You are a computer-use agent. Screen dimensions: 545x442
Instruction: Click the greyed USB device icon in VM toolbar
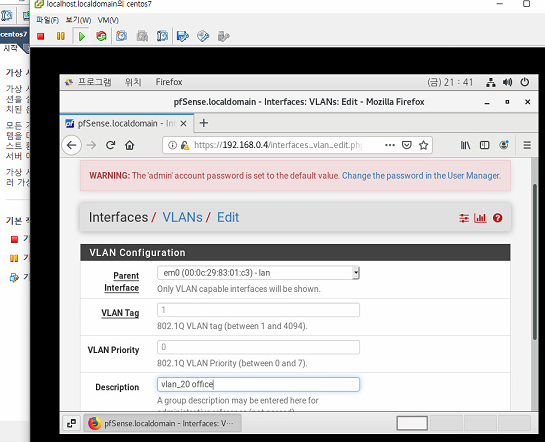click(223, 36)
